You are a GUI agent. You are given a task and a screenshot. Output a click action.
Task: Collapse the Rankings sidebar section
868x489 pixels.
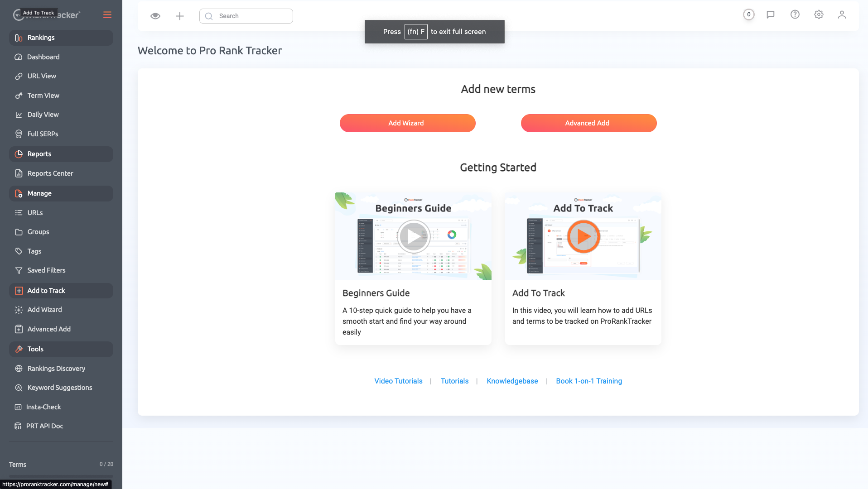(61, 38)
